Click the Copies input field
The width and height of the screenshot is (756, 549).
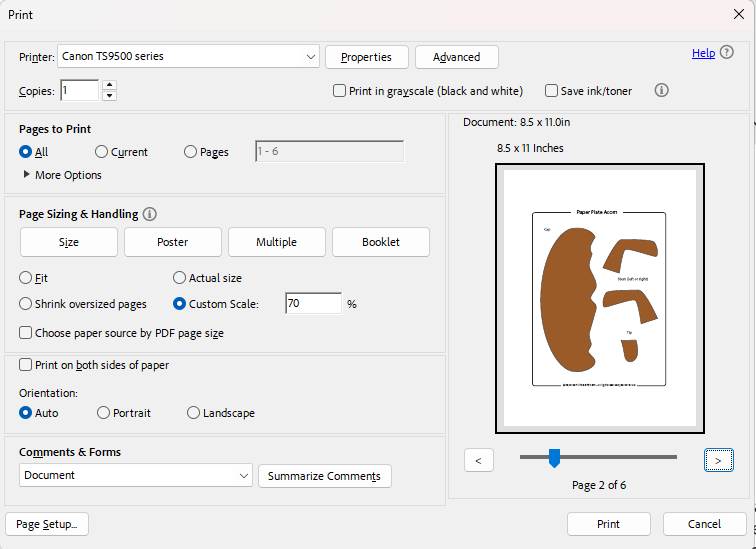(80, 90)
